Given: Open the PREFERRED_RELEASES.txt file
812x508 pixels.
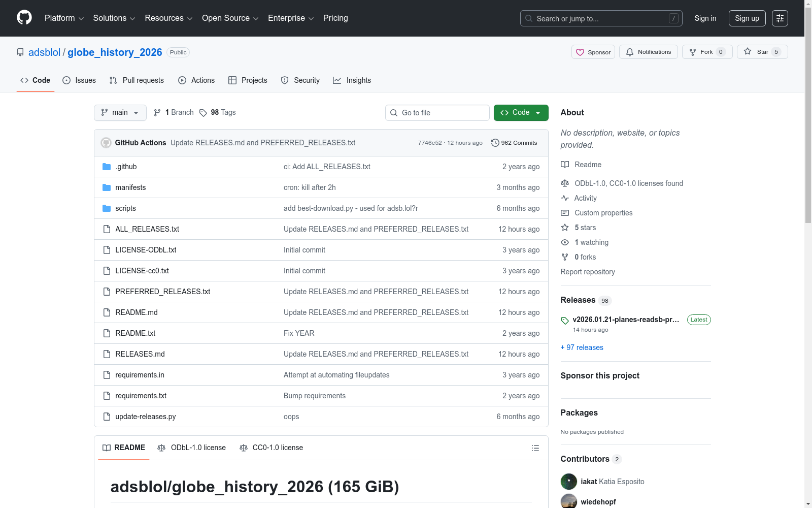Looking at the screenshot, I should [x=163, y=292].
